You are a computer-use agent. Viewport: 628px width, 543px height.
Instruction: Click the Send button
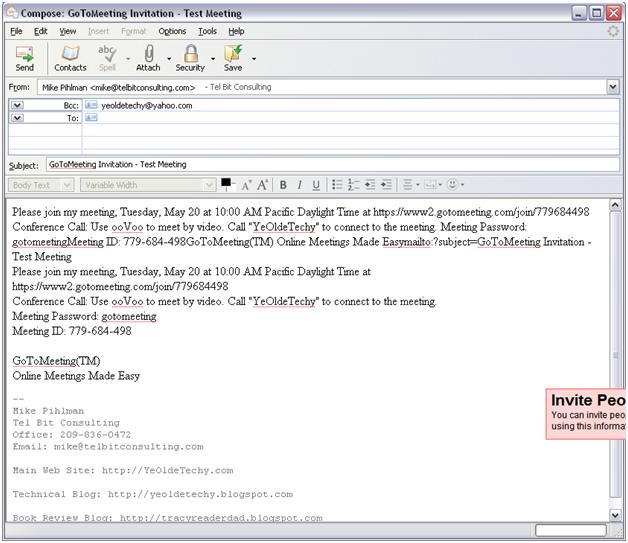(x=24, y=58)
